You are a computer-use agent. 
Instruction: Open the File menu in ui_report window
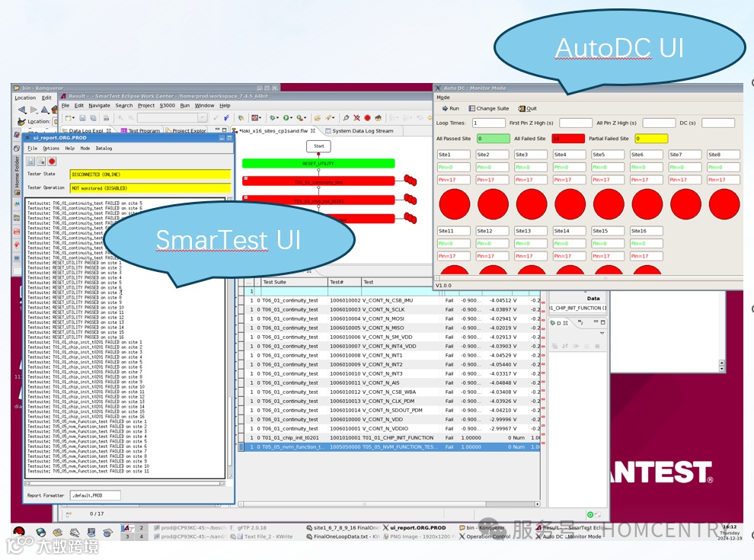pos(32,148)
